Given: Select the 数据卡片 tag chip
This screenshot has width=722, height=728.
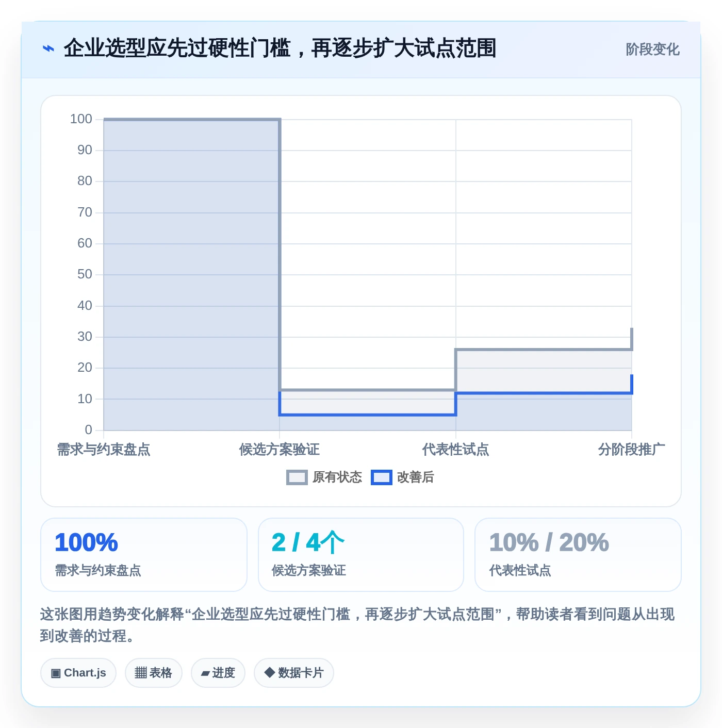Looking at the screenshot, I should click(x=294, y=673).
